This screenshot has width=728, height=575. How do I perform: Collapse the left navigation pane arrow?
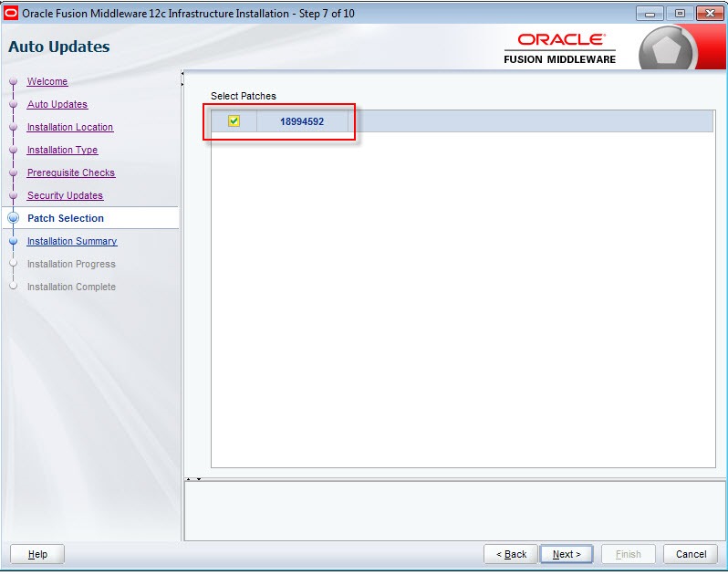coord(182,73)
